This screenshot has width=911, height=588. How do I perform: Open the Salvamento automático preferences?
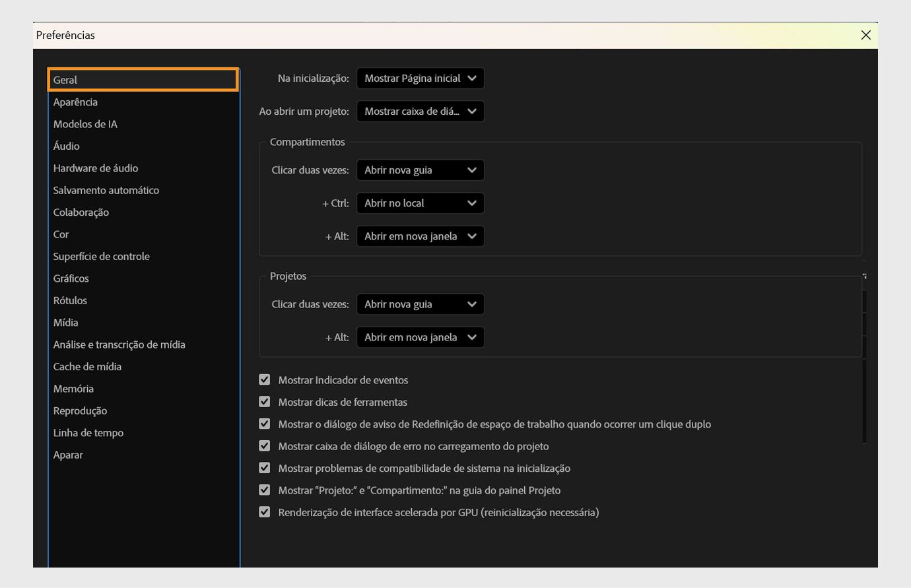(x=106, y=190)
